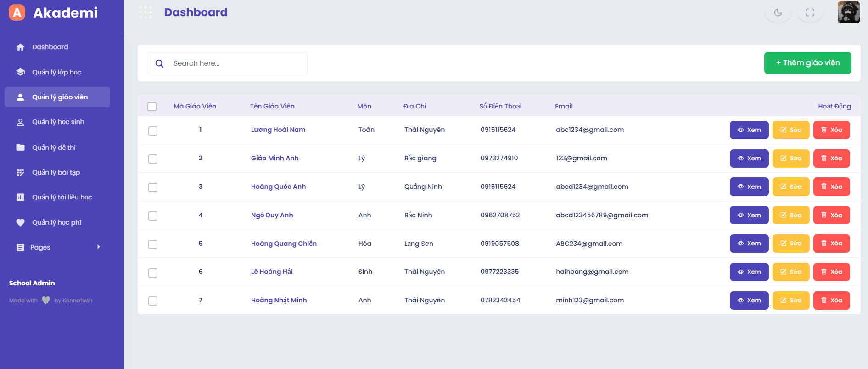Click Sửa for Hoàng Quang Chiến

coord(790,244)
